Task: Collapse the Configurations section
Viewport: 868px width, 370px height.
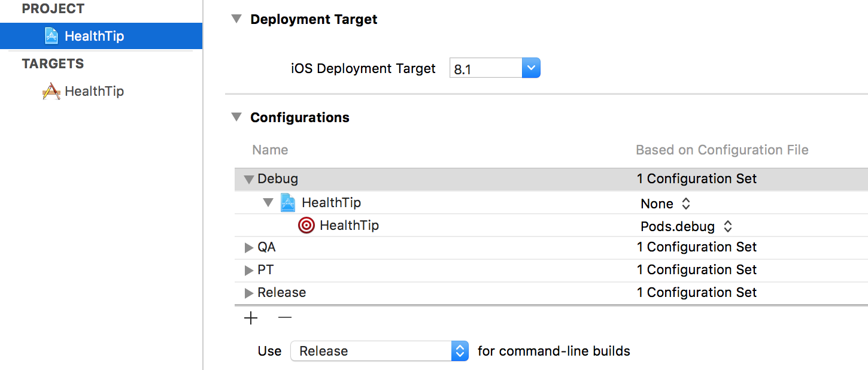Action: [x=237, y=117]
